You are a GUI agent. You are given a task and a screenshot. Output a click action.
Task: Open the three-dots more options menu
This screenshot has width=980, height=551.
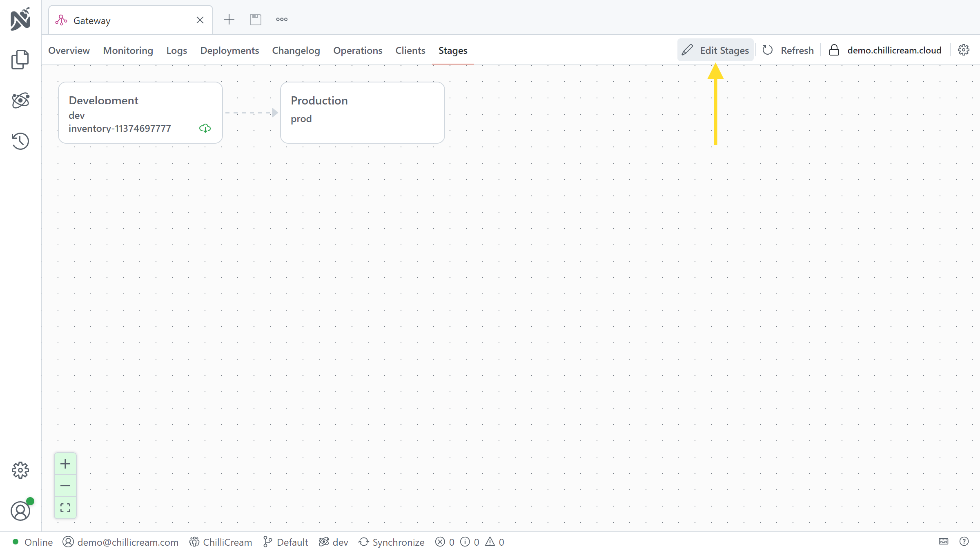pos(282,20)
